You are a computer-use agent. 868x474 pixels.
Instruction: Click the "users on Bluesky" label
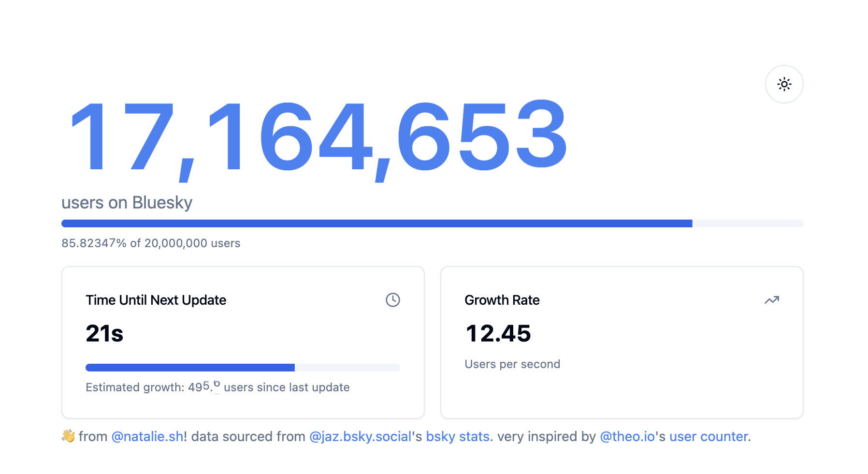[x=127, y=203]
